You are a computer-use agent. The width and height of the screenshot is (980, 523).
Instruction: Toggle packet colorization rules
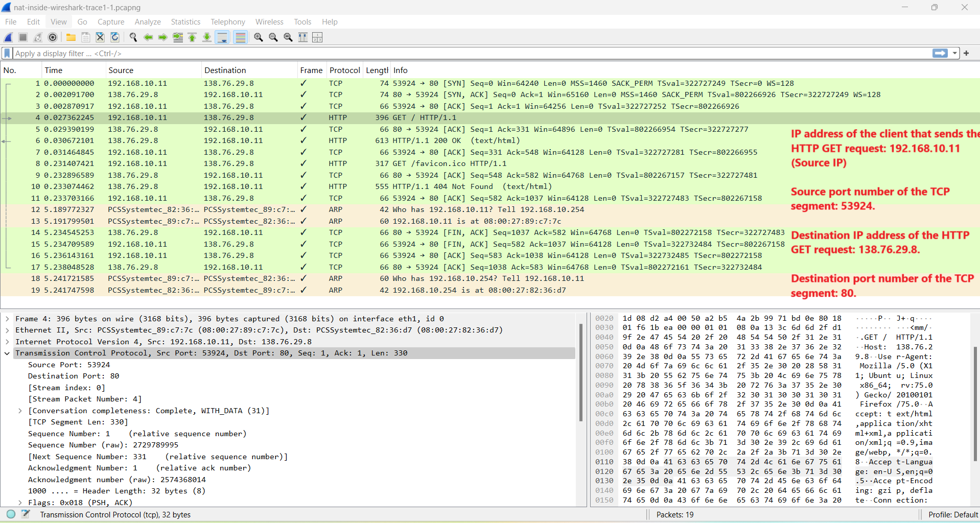tap(241, 37)
